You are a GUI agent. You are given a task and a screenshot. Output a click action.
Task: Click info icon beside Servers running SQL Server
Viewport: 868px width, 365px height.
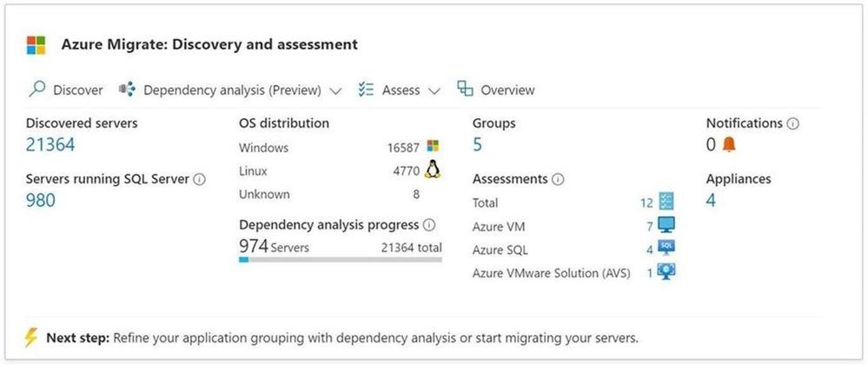[x=200, y=179]
